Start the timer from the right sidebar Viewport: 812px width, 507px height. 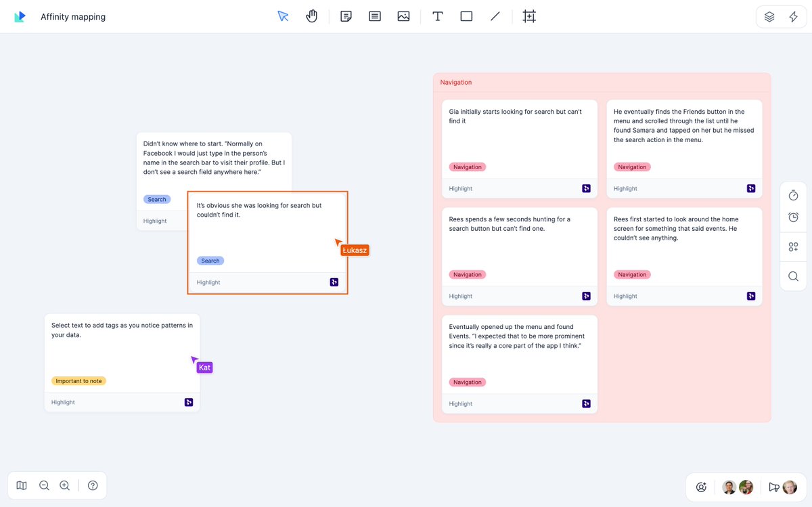(792, 195)
